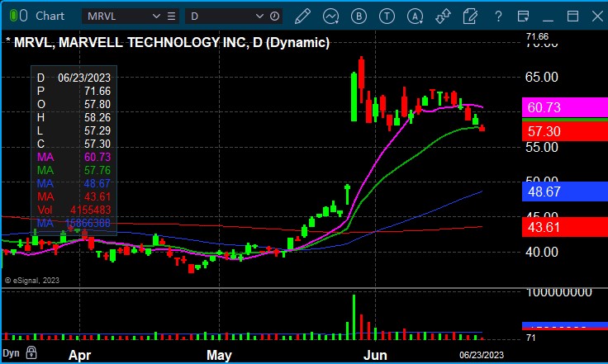The height and width of the screenshot is (364, 608).
Task: Click the window options dropdown icon
Action: pyautogui.click(x=523, y=17)
